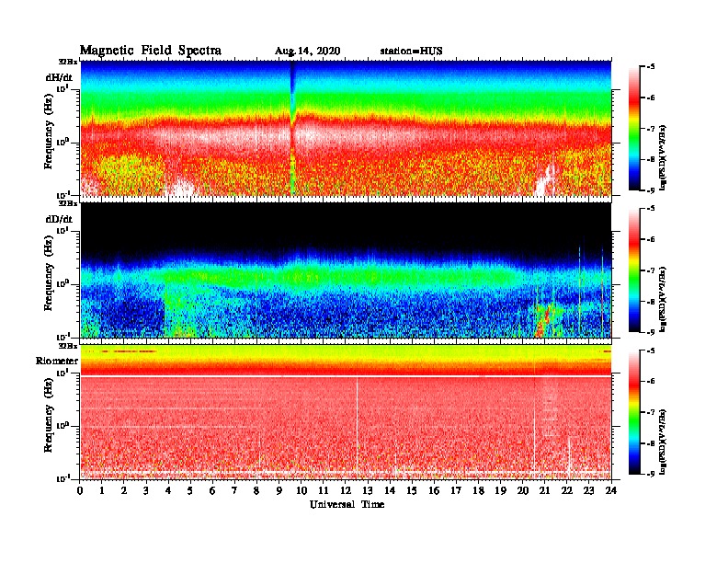
Task: Click the '8' hour tick label
Action: (x=257, y=491)
